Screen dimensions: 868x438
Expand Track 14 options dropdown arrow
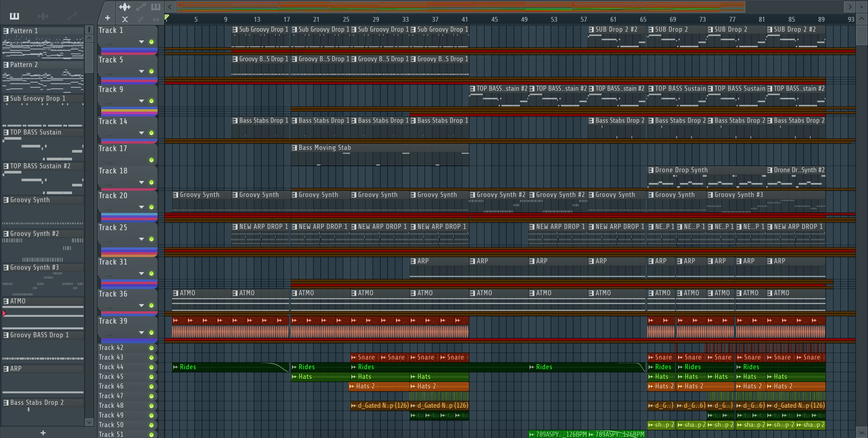click(x=142, y=133)
